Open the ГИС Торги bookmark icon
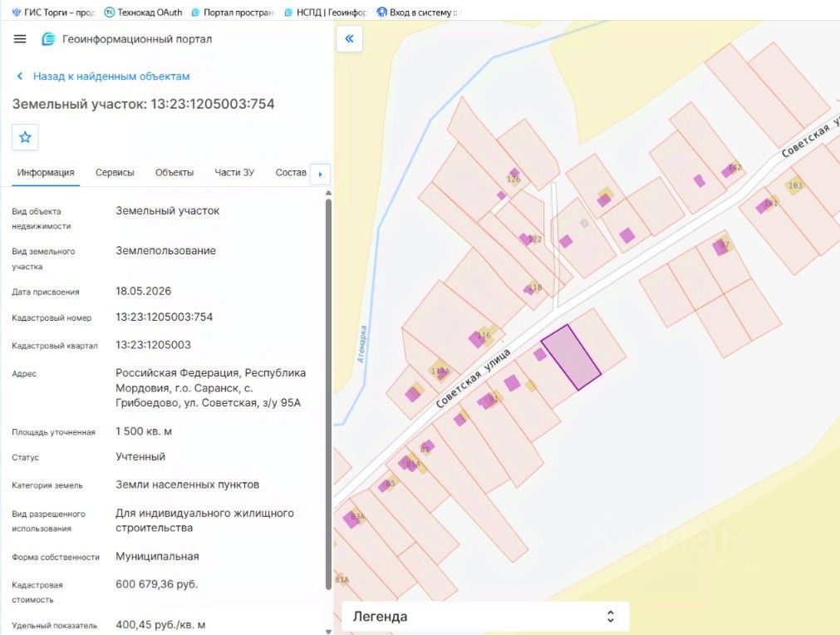The height and width of the screenshot is (635, 840). [x=17, y=12]
